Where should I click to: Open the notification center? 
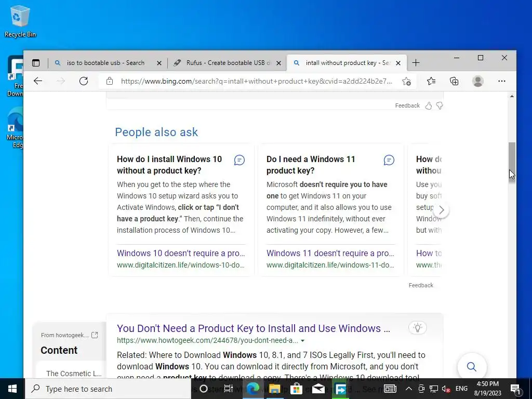(x=515, y=389)
